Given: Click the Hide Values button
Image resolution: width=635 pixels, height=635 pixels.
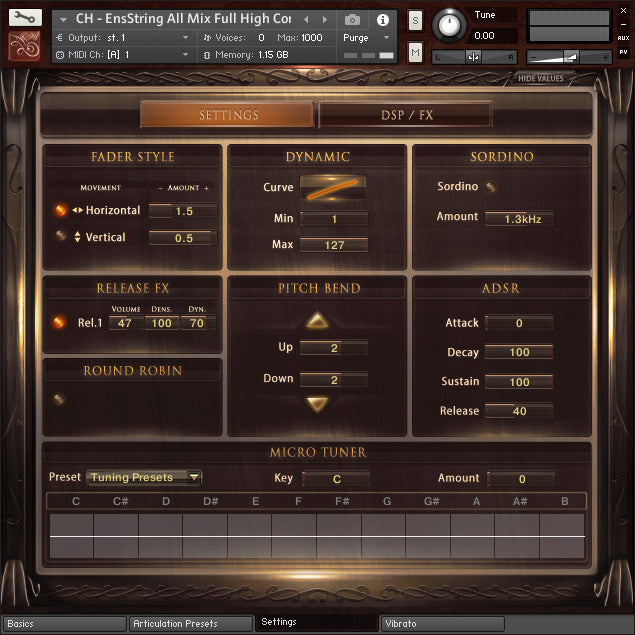Looking at the screenshot, I should pos(541,79).
